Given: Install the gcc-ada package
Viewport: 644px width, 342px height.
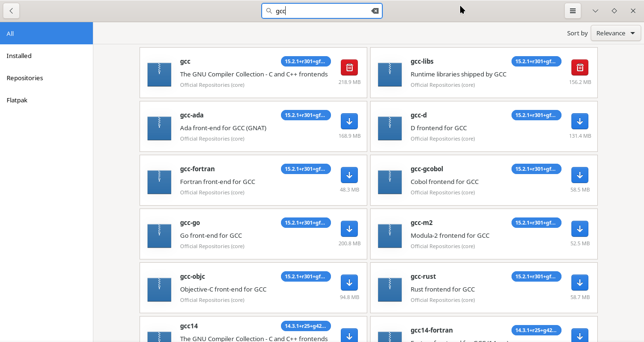Looking at the screenshot, I should click(349, 121).
